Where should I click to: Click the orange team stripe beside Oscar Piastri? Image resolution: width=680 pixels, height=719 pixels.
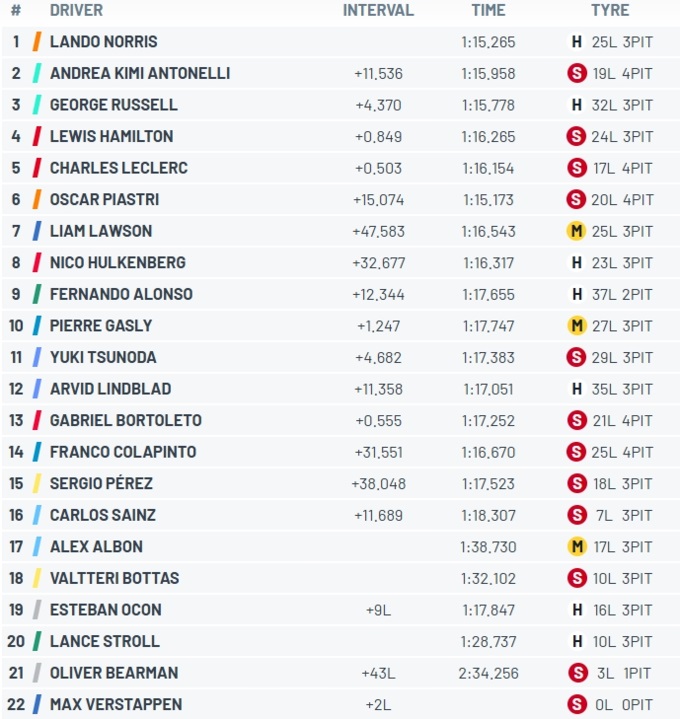pos(37,199)
